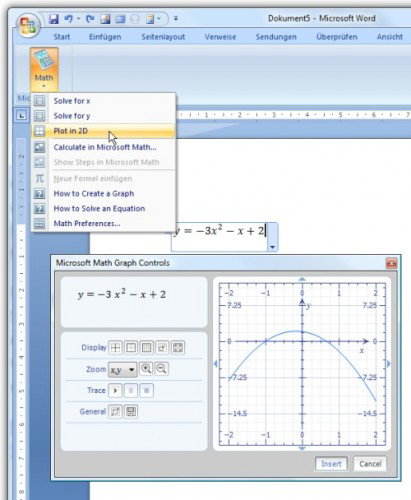
Task: Toggle the gridlines display icon
Action: [147, 347]
